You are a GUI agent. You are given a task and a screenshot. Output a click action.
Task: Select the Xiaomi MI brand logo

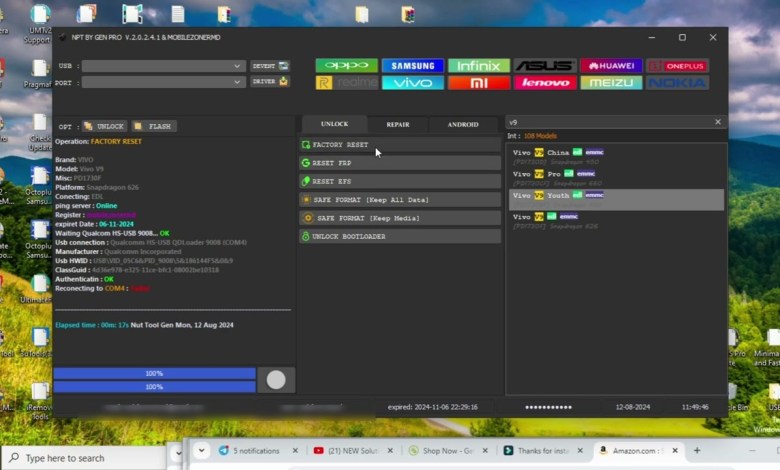click(x=478, y=83)
